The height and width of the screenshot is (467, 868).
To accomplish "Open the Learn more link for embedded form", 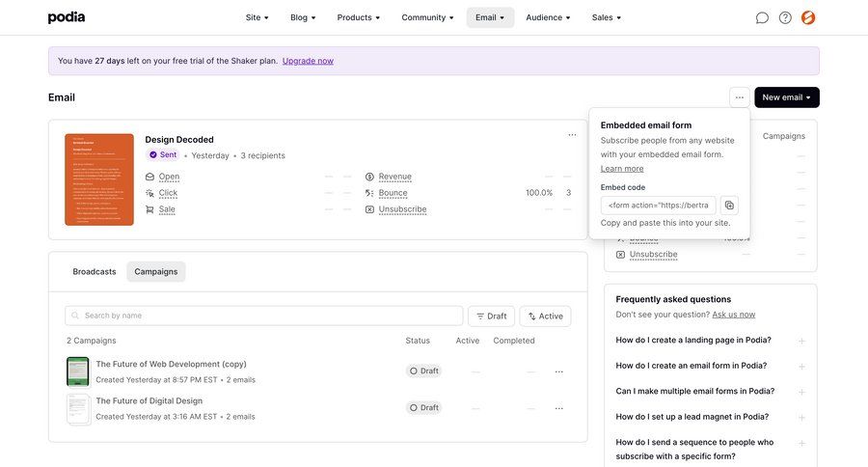I will [x=622, y=169].
